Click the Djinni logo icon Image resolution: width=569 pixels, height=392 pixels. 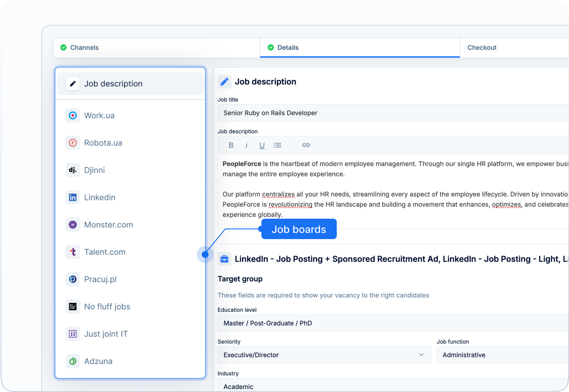click(73, 170)
